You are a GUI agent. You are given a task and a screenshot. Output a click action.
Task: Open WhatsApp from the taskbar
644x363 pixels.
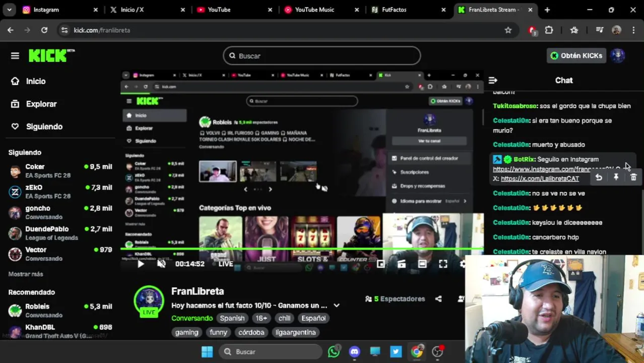pyautogui.click(x=334, y=352)
